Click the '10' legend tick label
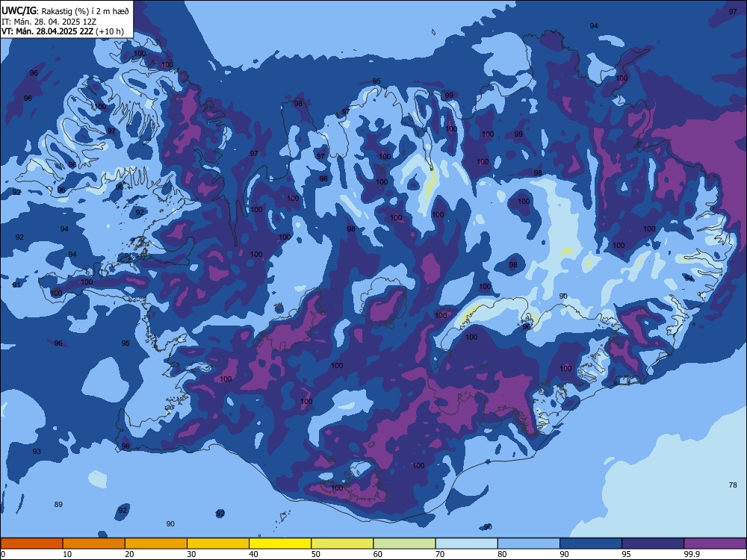Viewport: 747px width, 560px height. point(67,554)
